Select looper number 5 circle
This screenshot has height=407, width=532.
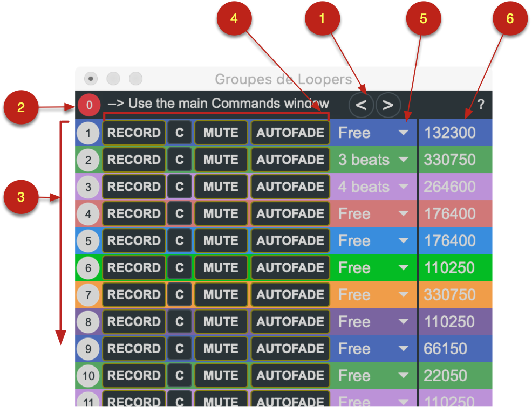[x=88, y=241]
